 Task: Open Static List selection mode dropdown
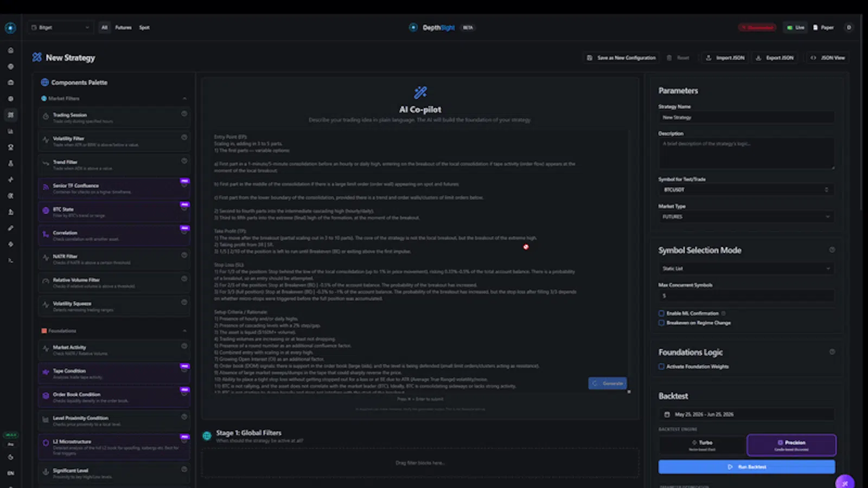[746, 268]
